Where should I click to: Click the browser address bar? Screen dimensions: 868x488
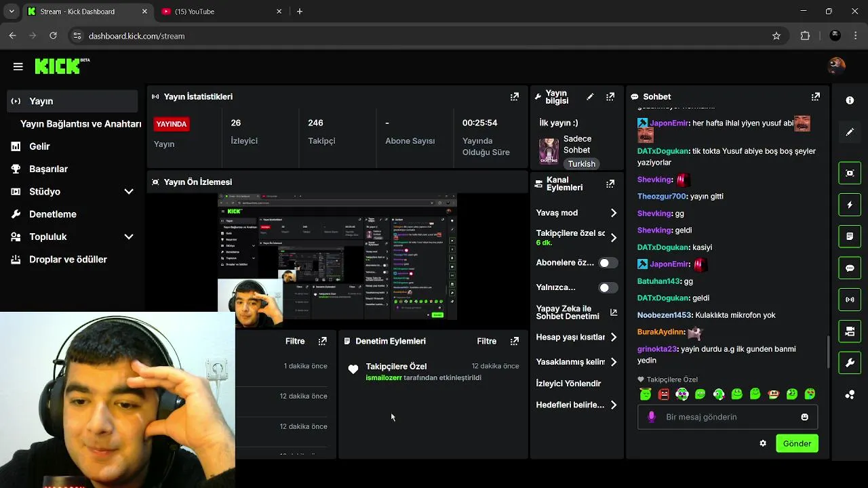tap(427, 36)
